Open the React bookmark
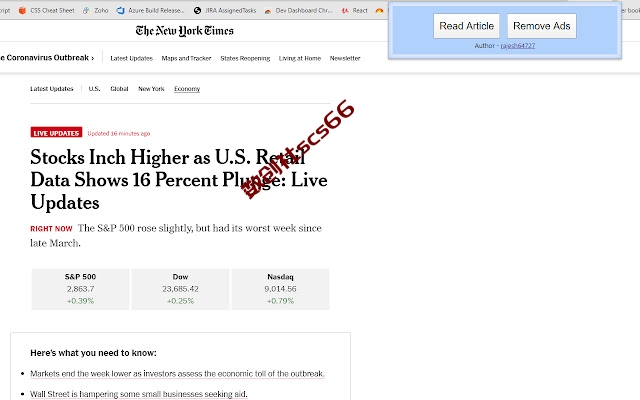 (355, 11)
